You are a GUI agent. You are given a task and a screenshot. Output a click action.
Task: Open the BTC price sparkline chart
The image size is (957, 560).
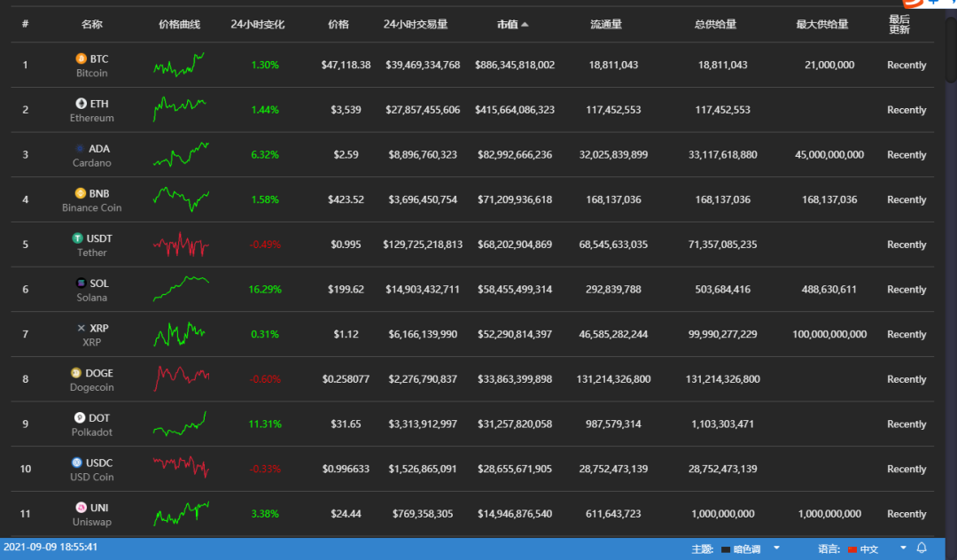[x=179, y=65]
